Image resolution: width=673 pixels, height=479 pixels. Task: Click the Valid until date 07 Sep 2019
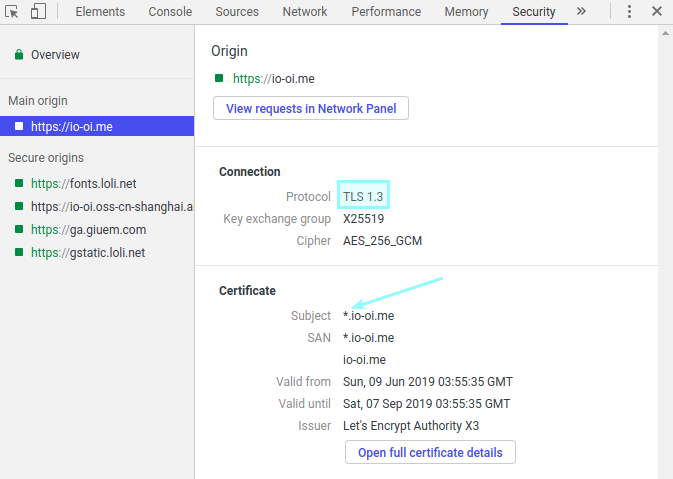click(x=426, y=404)
